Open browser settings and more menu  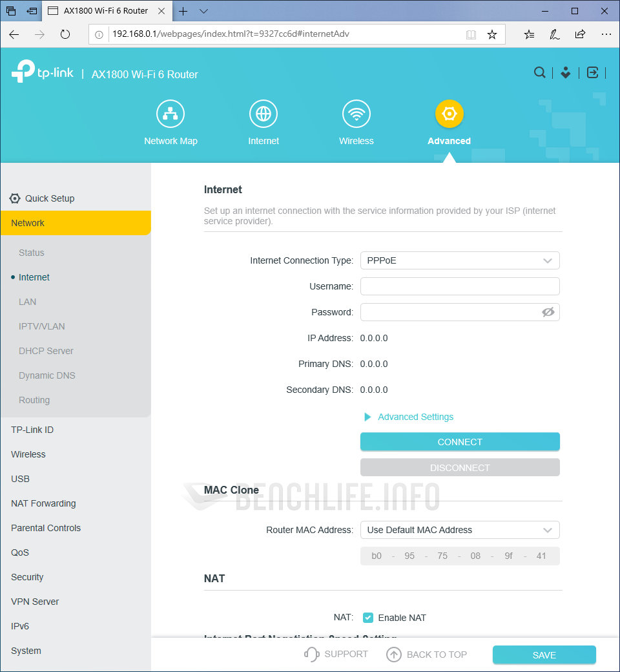click(x=606, y=34)
